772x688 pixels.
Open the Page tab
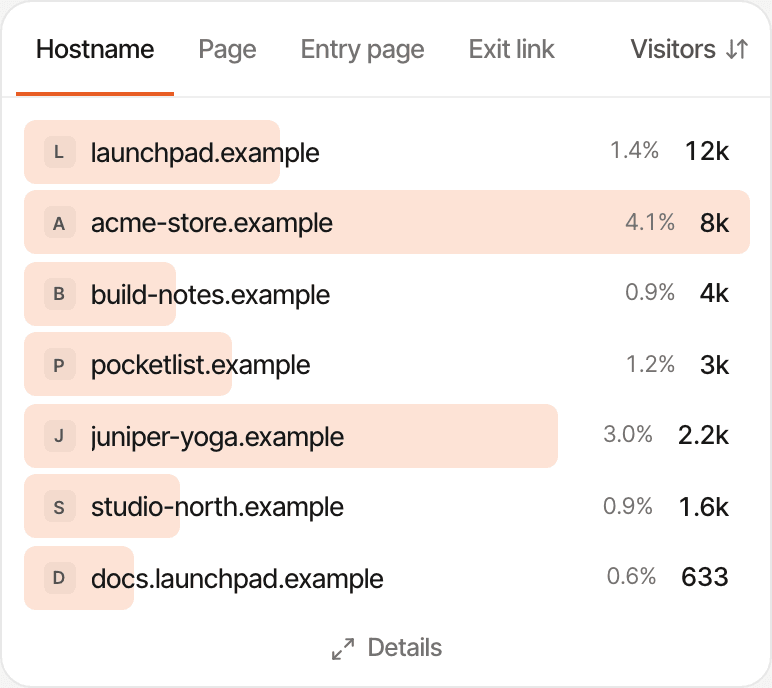pos(227,49)
